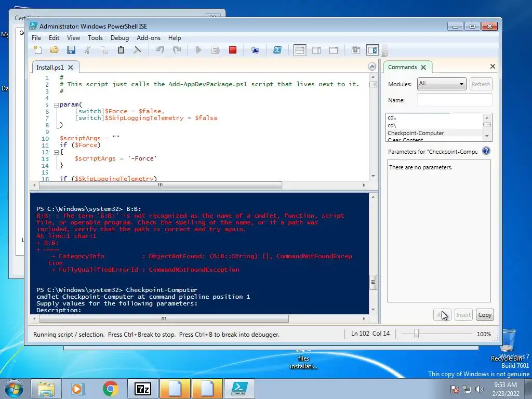The image size is (532, 399).
Task: Open the Add-ons menu
Action: [149, 37]
